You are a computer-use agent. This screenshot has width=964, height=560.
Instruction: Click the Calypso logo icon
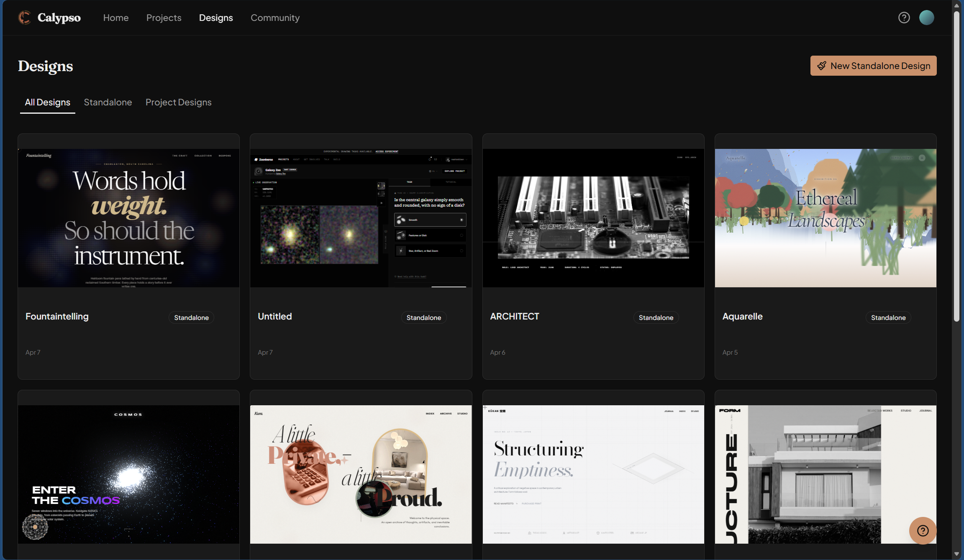(x=25, y=18)
